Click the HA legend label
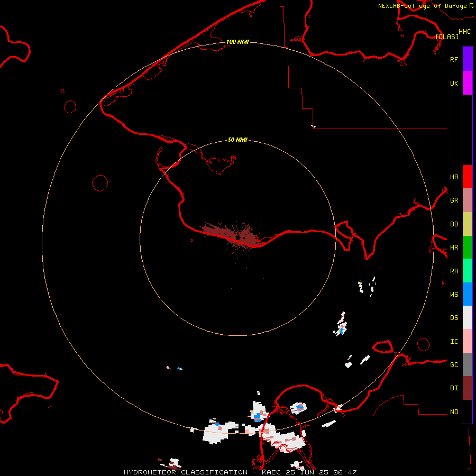This screenshot has height=476, width=476. click(454, 177)
